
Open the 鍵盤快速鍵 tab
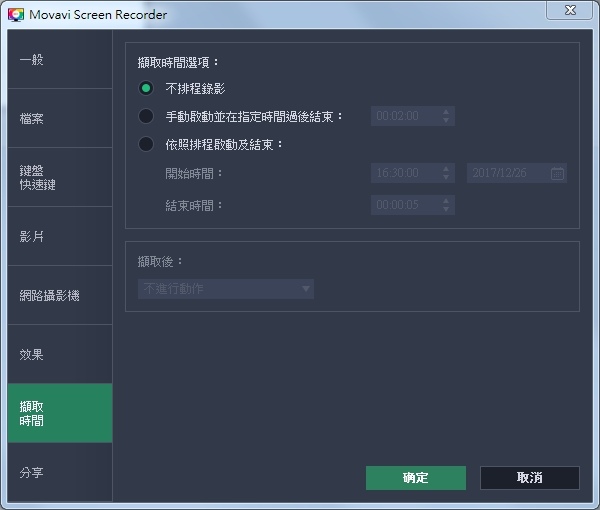click(x=60, y=177)
